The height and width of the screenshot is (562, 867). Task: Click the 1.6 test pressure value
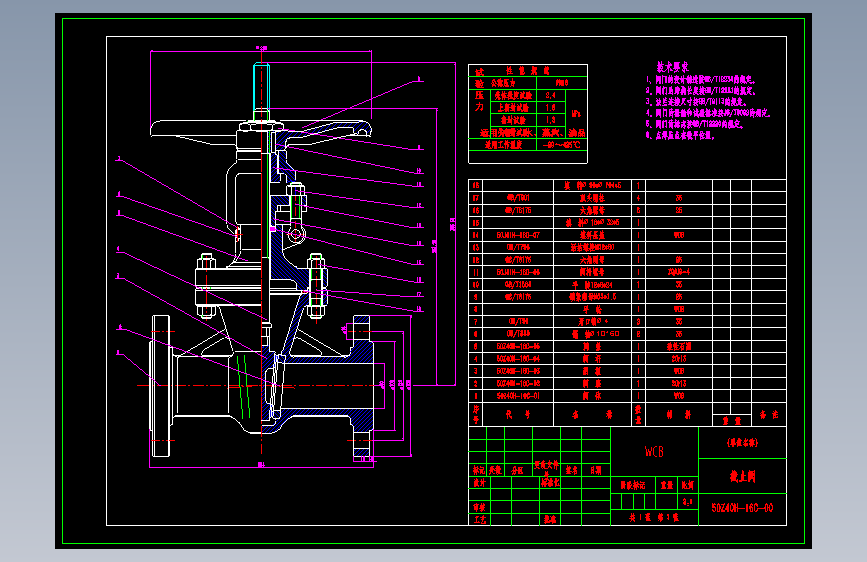click(x=550, y=108)
